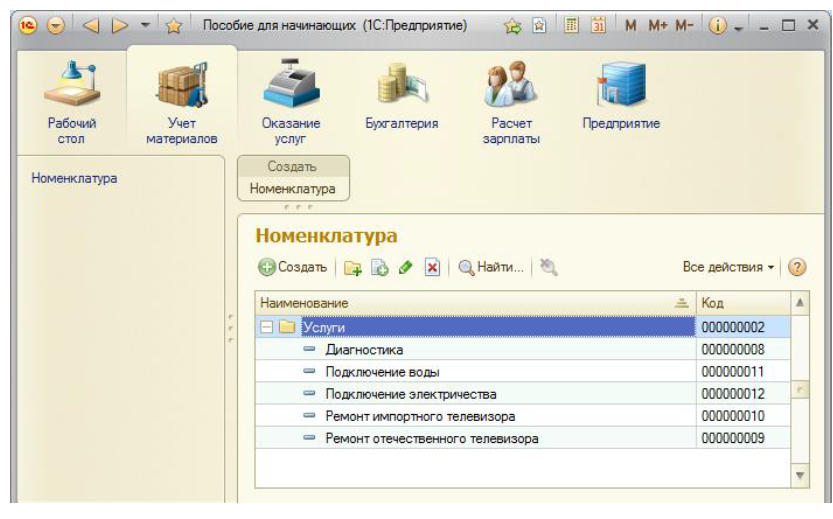The width and height of the screenshot is (833, 519).
Task: Add page to favorites star-plus icon
Action: click(x=513, y=25)
